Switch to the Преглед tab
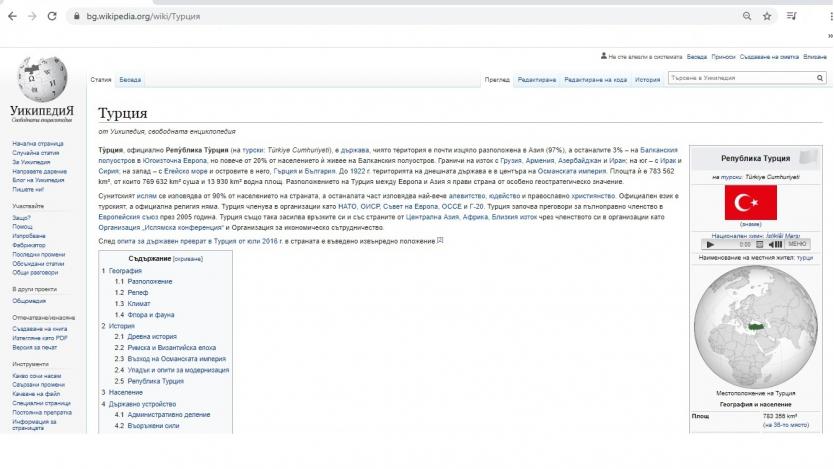Screen dimensions: 834x469 coord(497,80)
